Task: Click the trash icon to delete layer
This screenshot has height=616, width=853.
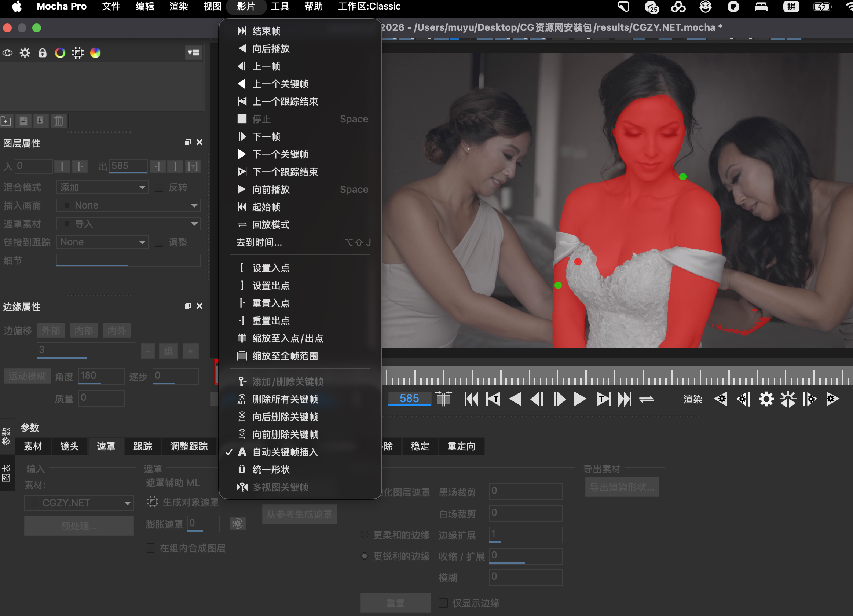Action: [58, 121]
